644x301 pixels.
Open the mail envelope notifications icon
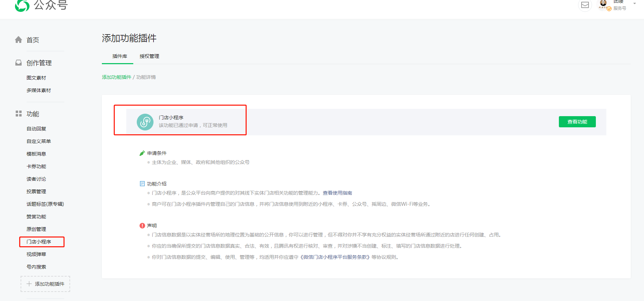[x=585, y=5]
